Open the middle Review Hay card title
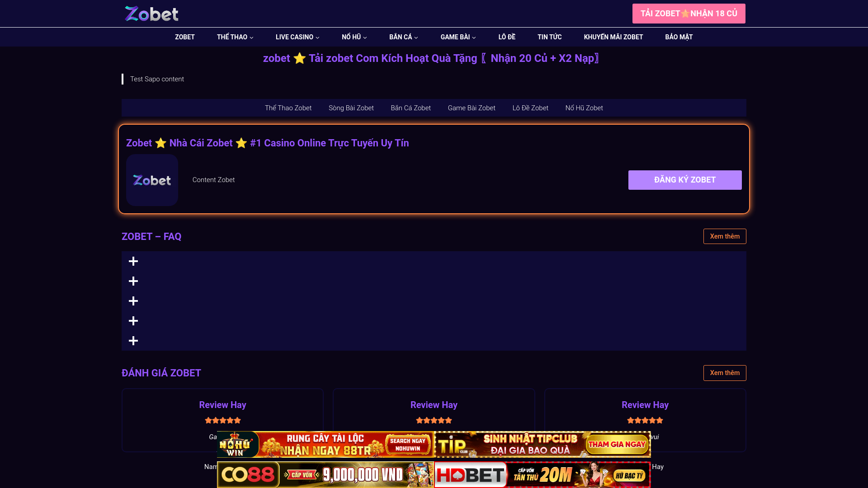The width and height of the screenshot is (868, 488). [x=434, y=405]
